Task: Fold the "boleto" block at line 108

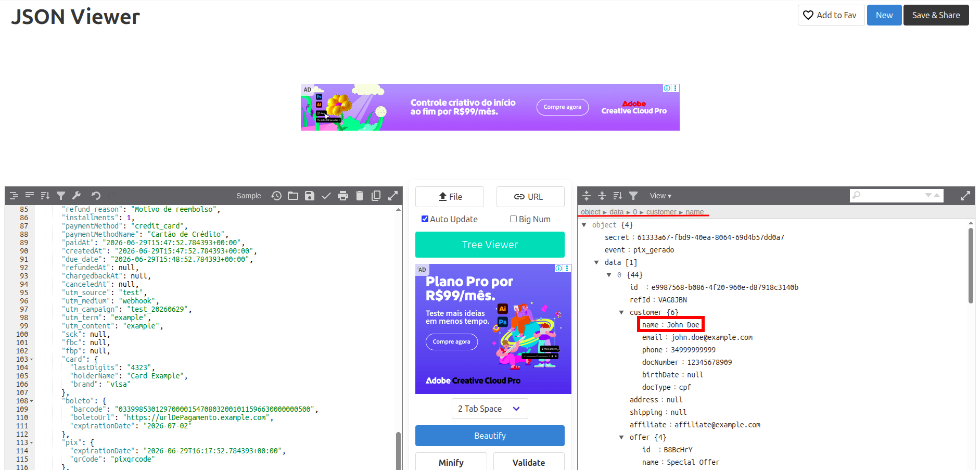Action: [31, 401]
